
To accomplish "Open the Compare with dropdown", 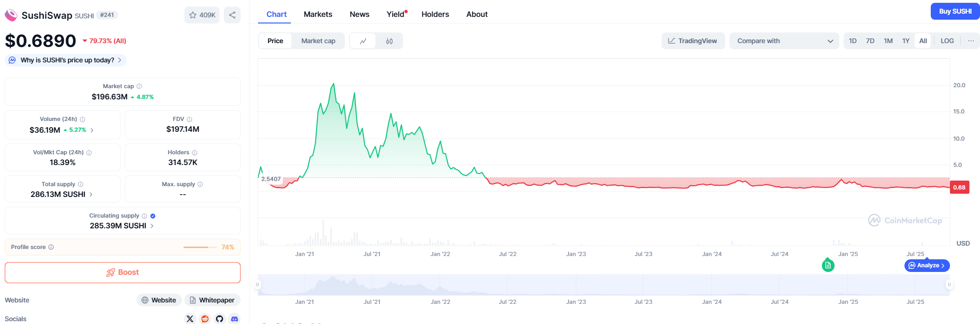I will click(x=784, y=41).
